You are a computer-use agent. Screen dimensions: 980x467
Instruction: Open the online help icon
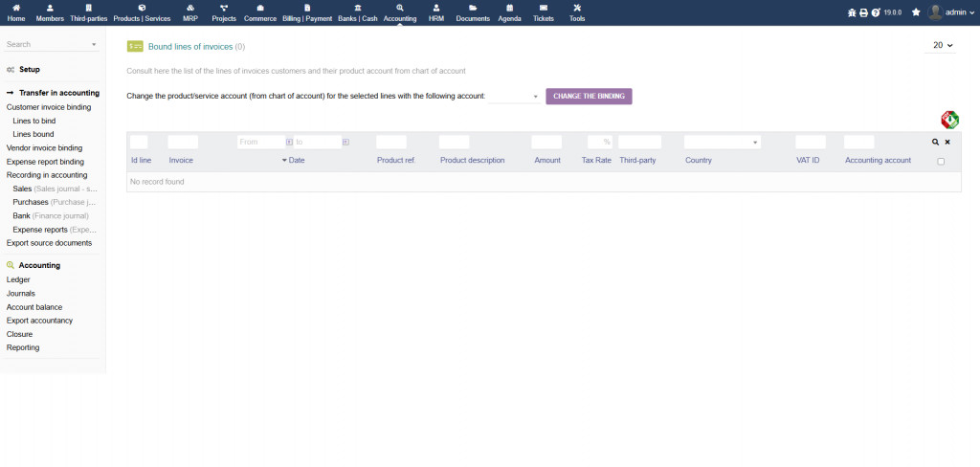tap(876, 12)
